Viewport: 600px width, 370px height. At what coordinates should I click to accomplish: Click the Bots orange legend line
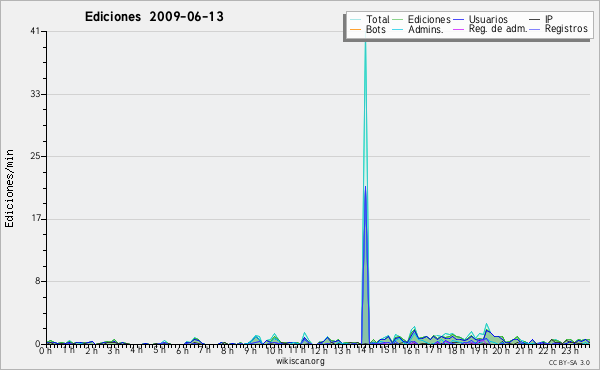(355, 29)
